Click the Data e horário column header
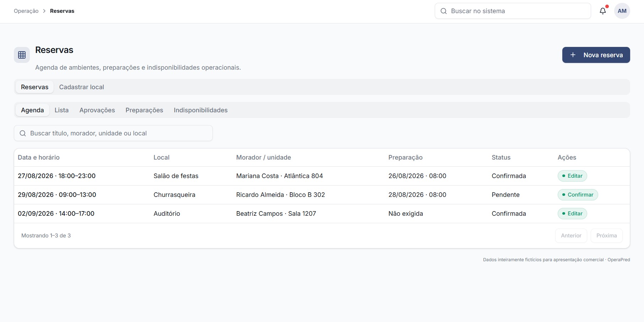 point(39,157)
